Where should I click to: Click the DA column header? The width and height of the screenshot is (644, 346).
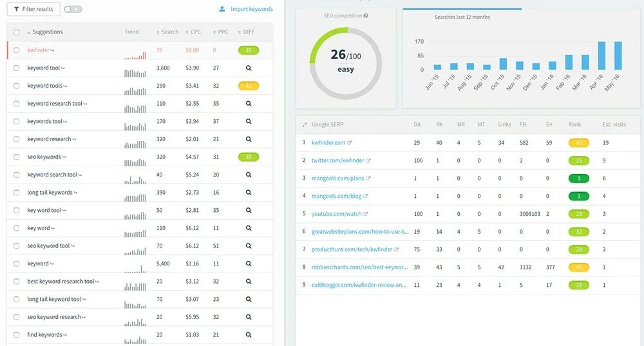coord(417,124)
